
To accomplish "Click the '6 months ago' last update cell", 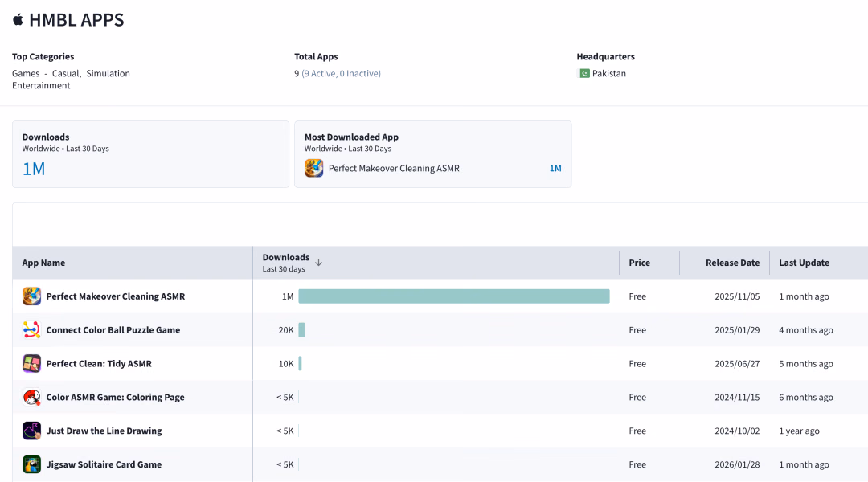I will 806,397.
